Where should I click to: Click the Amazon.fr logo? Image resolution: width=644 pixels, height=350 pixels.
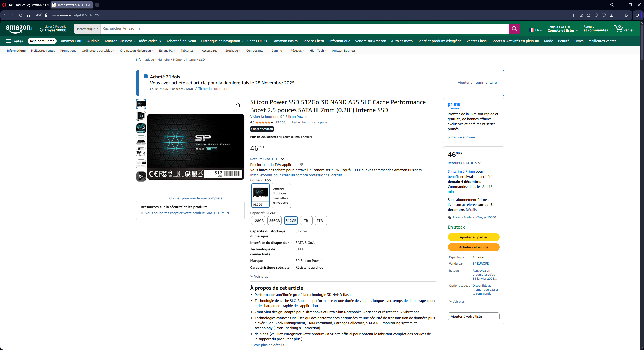pos(20,29)
